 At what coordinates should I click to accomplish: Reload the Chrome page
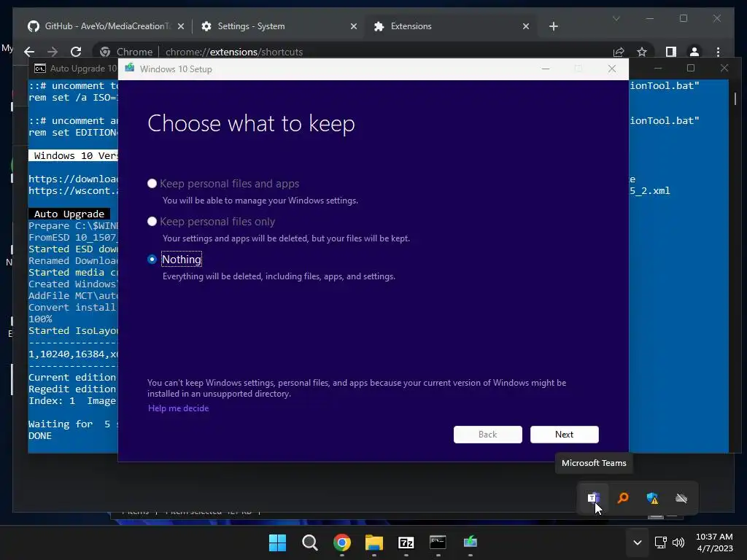tap(76, 52)
